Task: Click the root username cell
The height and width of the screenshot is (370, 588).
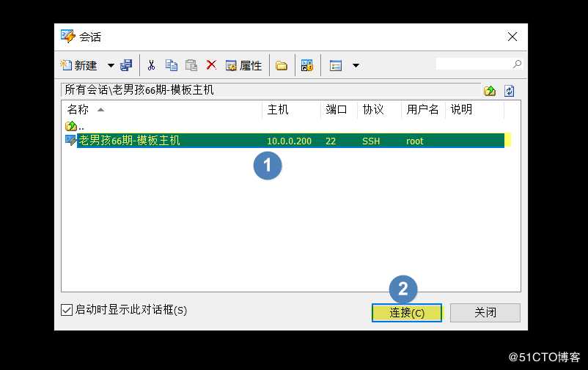Action: coord(414,141)
